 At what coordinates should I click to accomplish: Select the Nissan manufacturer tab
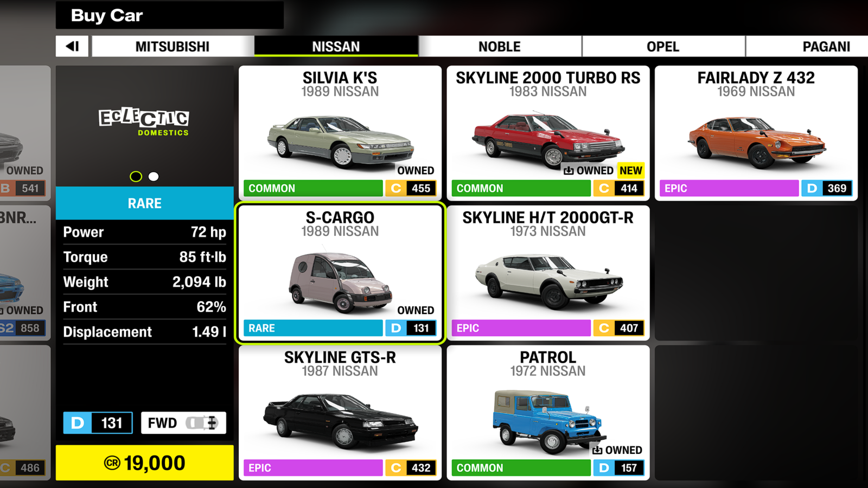336,47
